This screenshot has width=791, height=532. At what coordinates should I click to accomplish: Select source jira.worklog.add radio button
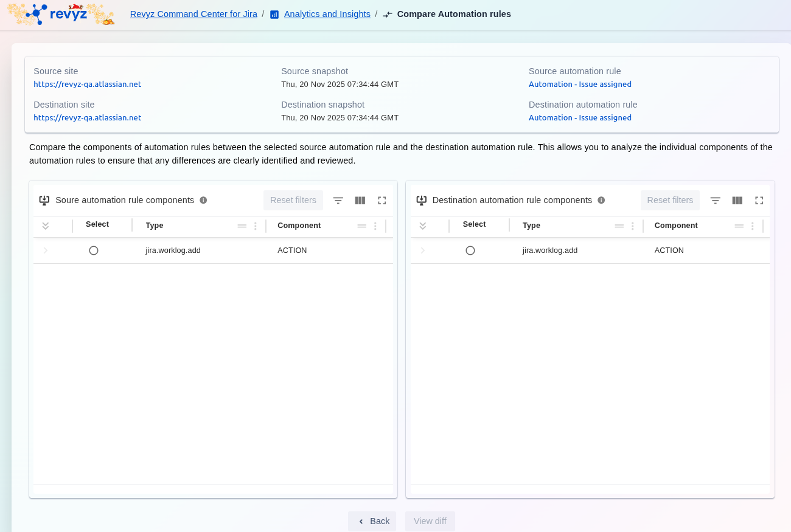pyautogui.click(x=94, y=250)
